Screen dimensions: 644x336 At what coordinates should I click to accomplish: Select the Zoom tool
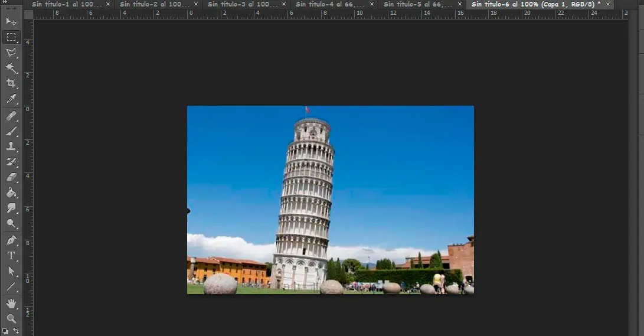(11, 319)
